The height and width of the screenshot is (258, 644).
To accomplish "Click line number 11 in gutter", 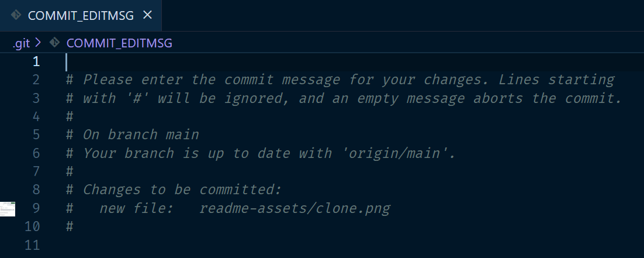I will click(32, 245).
